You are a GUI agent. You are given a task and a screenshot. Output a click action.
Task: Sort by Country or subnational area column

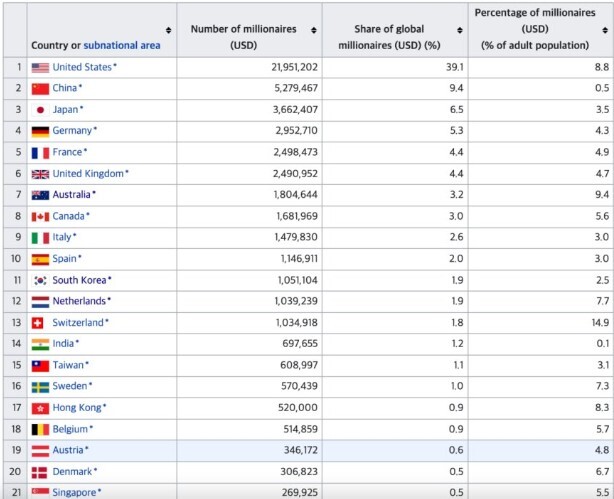pos(168,30)
